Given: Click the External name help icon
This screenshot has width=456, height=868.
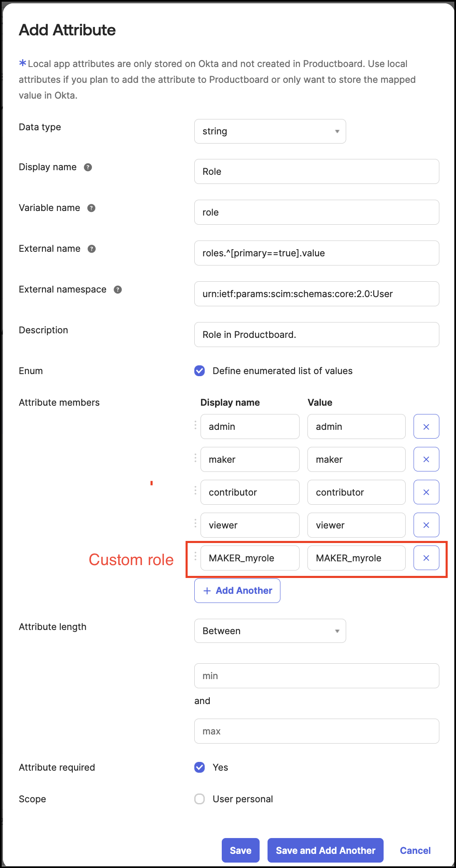Looking at the screenshot, I should (x=92, y=249).
